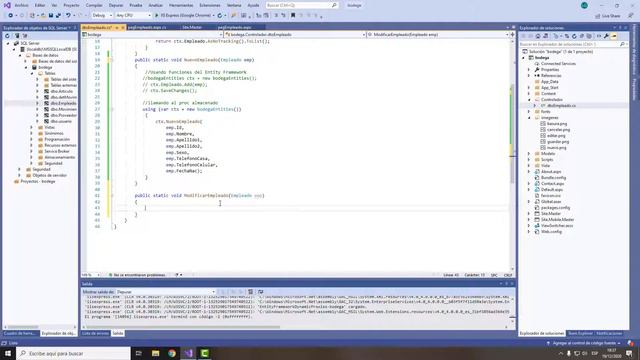Click the Save All toolbar icon

(x=58, y=15)
